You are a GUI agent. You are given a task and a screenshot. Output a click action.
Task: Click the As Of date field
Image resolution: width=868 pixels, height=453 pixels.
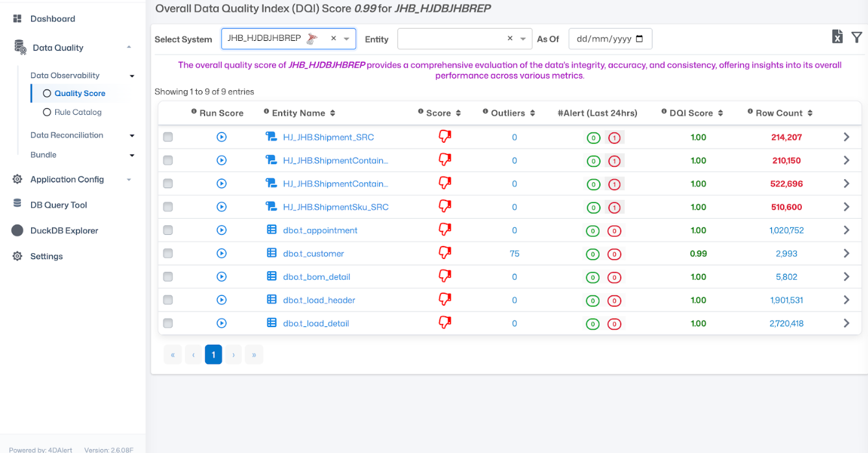[x=610, y=39]
